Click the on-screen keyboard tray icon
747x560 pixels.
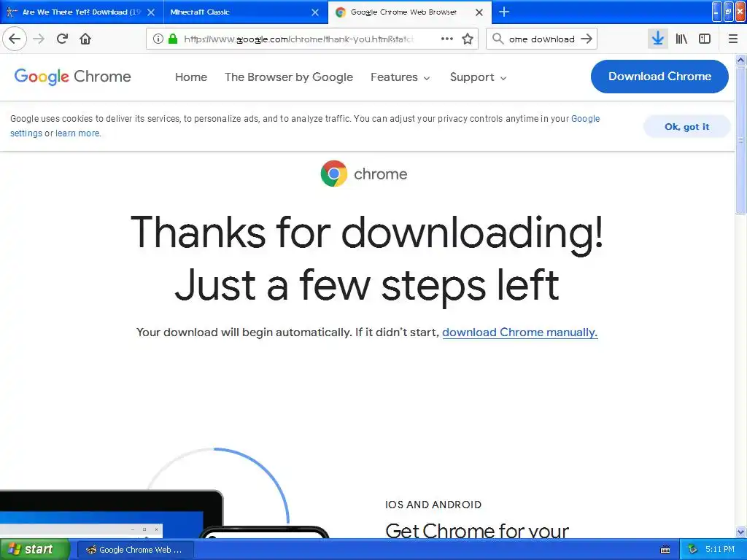(665, 550)
